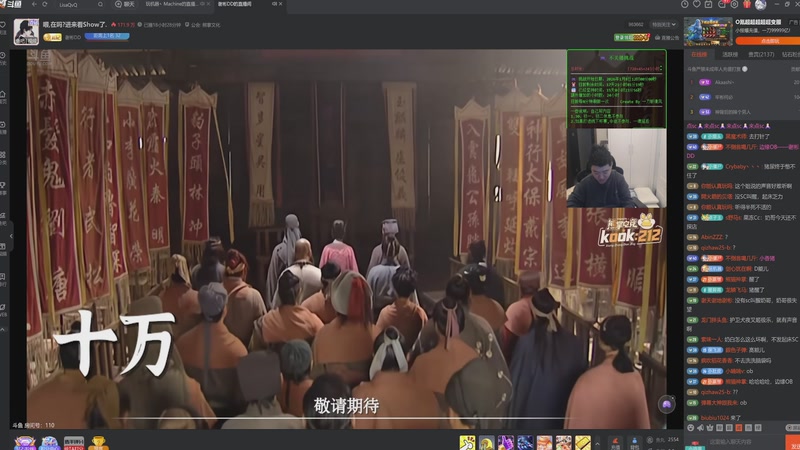The image size is (800, 450).
Task: Click the crown noble icon in chat toolbar
Action: [710, 428]
